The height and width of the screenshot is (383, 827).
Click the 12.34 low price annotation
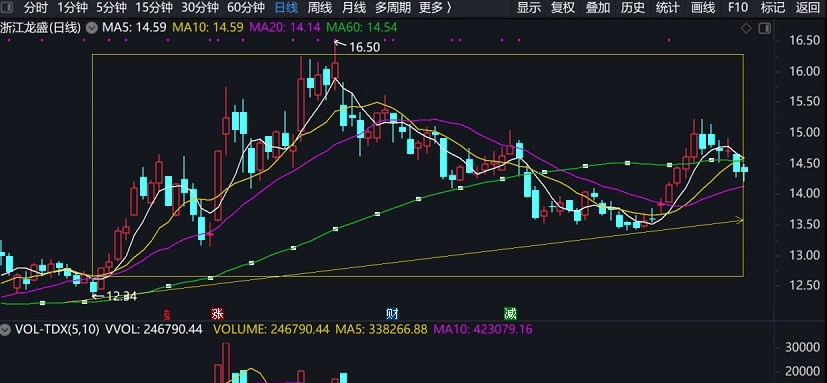point(121,296)
